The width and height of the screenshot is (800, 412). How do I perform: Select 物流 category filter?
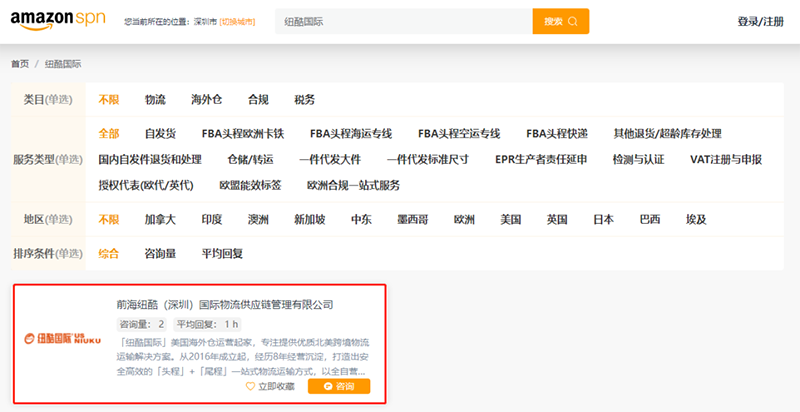[155, 99]
